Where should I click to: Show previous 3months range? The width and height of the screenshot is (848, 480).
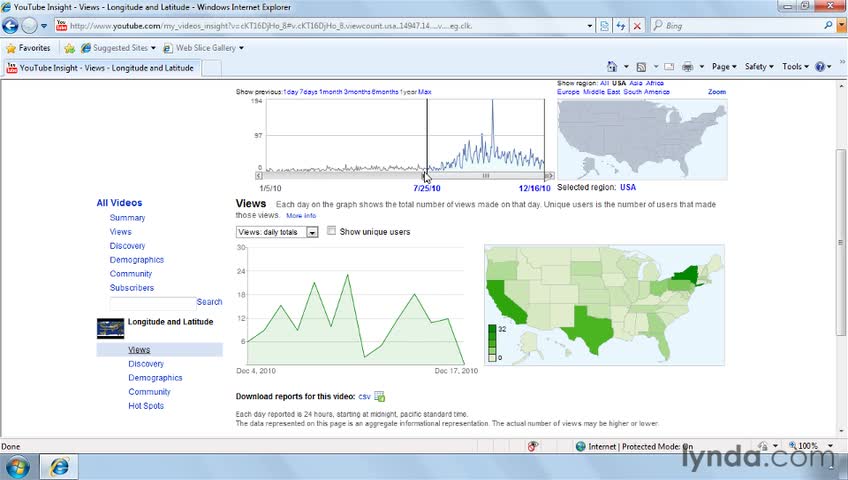[357, 92]
